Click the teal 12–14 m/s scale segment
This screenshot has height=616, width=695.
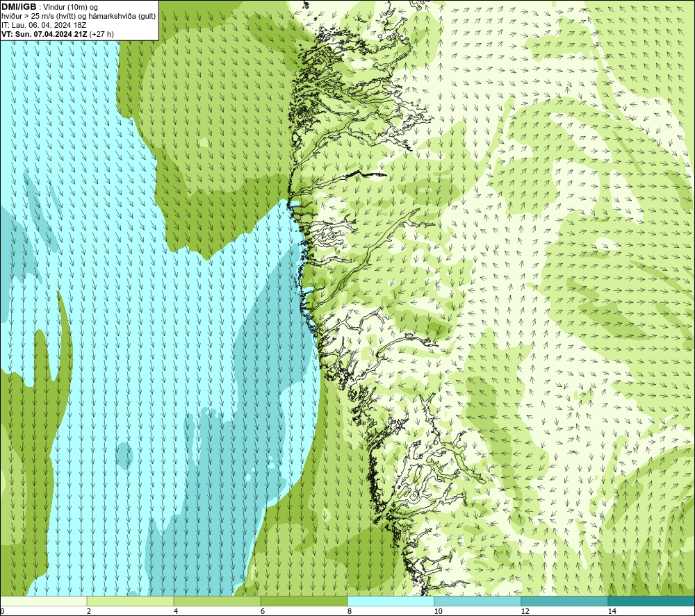click(564, 601)
